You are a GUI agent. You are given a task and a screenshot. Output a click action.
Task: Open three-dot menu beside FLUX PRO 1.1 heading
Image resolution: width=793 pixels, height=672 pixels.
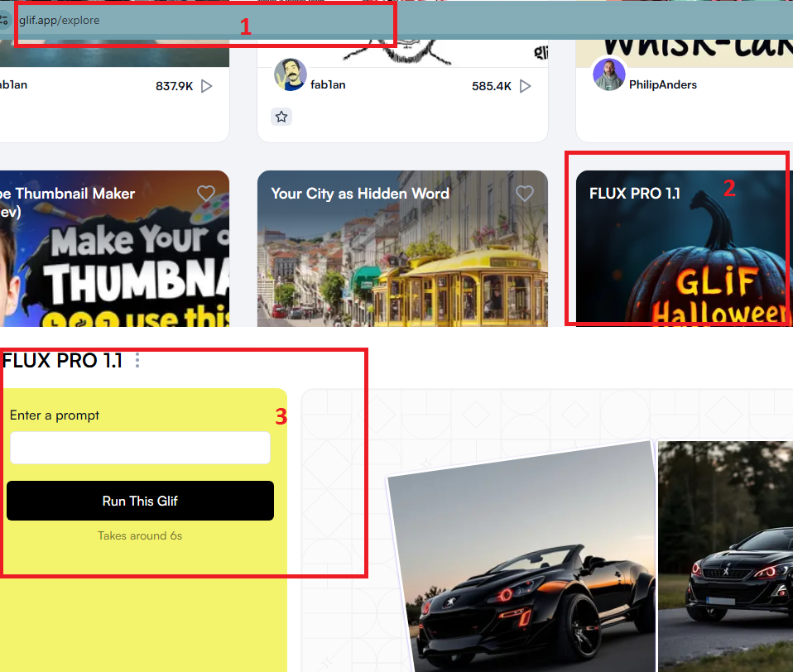tap(137, 361)
